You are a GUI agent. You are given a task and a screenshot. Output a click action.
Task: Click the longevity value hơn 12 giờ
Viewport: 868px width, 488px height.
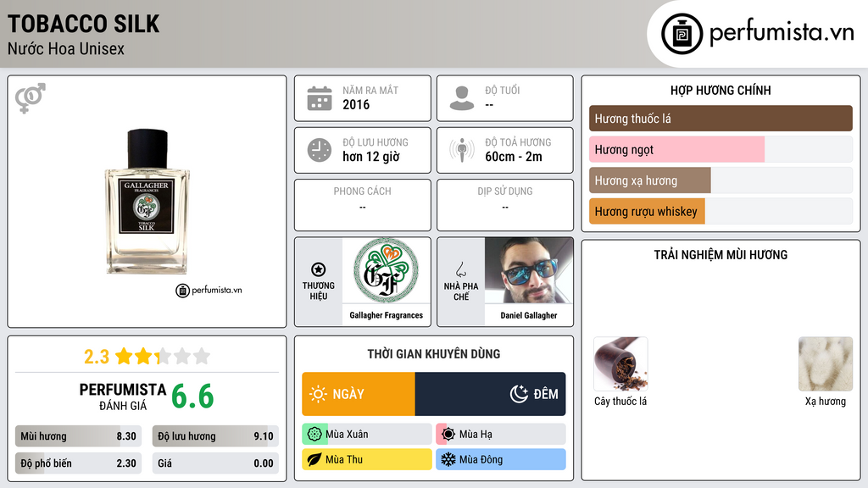pos(371,157)
